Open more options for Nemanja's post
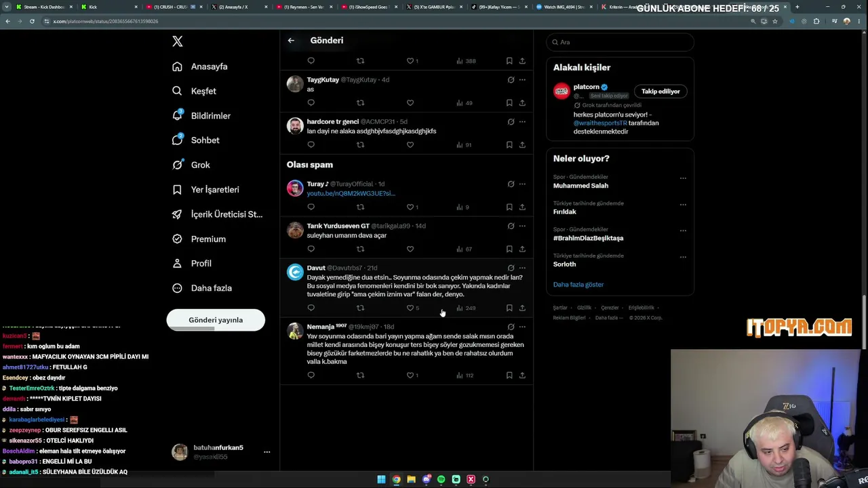The image size is (868, 488). [522, 327]
